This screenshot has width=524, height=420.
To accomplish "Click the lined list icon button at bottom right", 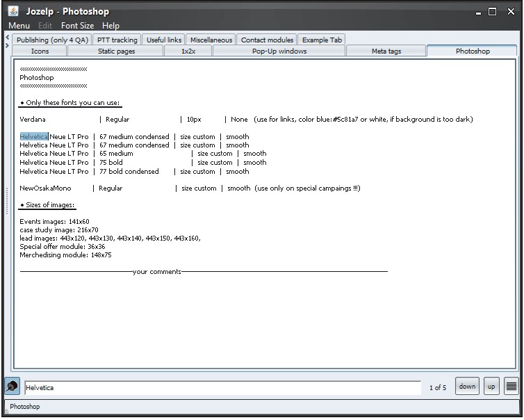I will [511, 387].
